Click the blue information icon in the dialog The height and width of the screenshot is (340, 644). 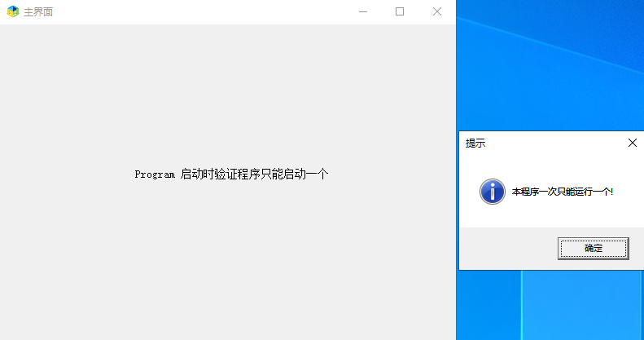pyautogui.click(x=492, y=192)
